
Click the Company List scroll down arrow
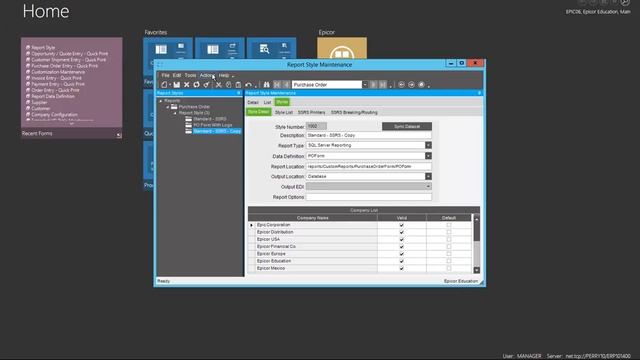(476, 270)
